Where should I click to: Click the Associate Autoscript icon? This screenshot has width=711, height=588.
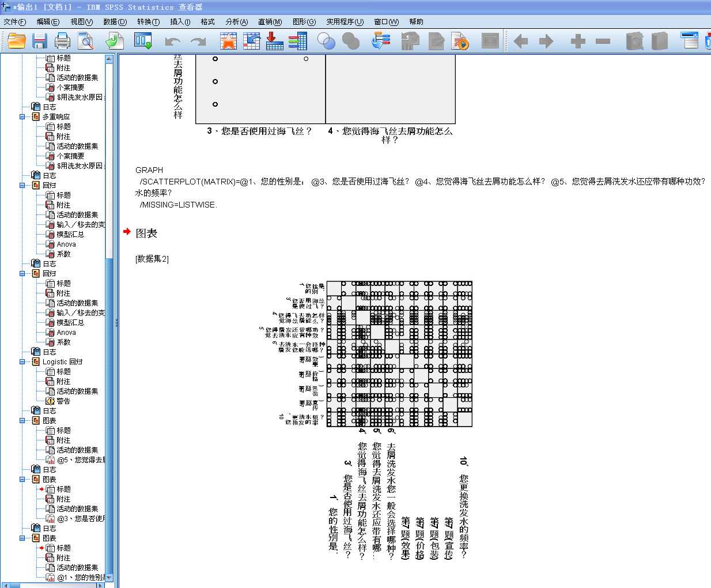(x=410, y=41)
